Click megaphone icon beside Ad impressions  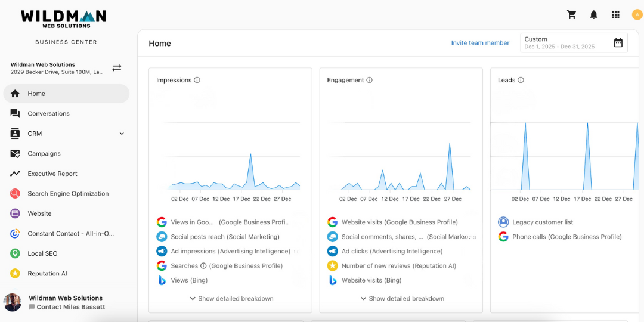coord(162,251)
